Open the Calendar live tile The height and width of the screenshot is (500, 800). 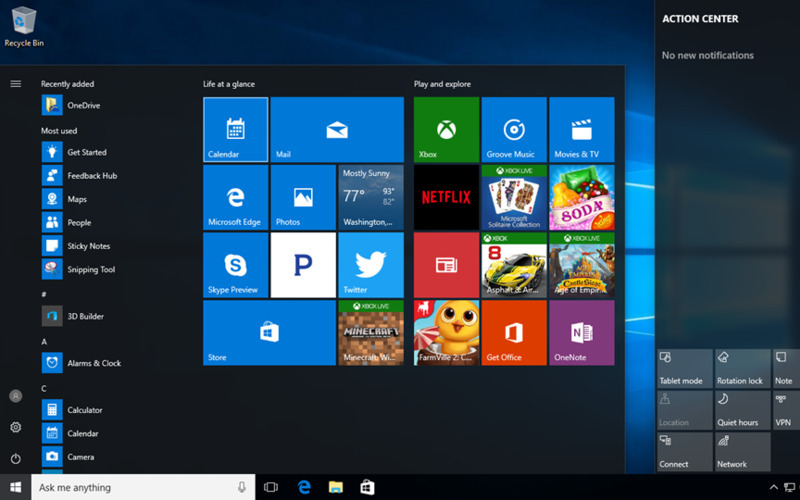point(235,130)
